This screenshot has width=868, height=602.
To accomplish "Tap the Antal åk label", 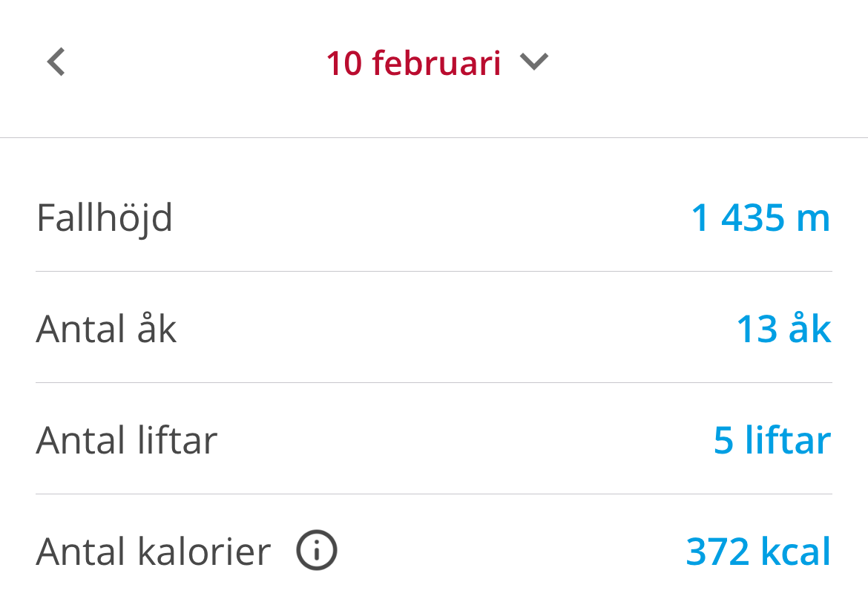I will tap(106, 329).
